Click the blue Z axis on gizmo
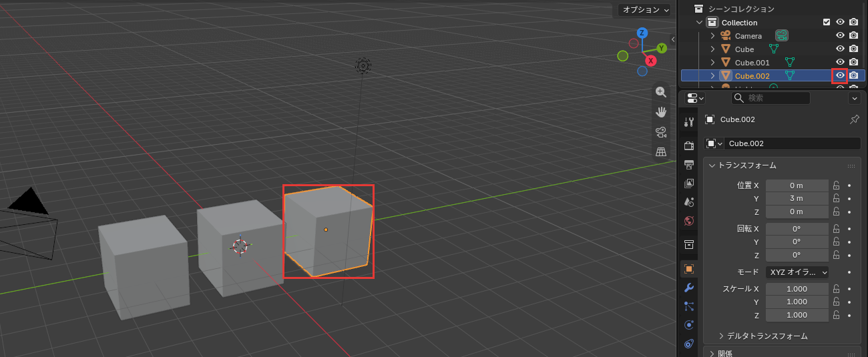The image size is (868, 357). [x=642, y=33]
